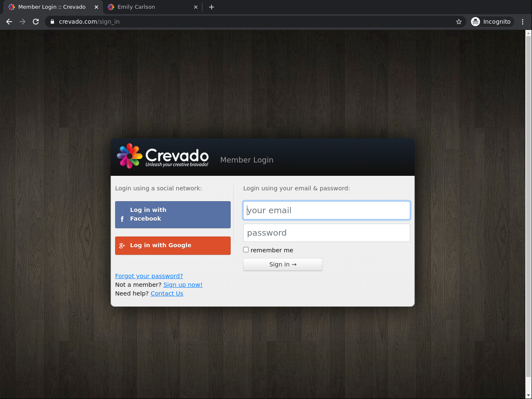View site security lock information
The height and width of the screenshot is (399, 532).
pos(52,22)
